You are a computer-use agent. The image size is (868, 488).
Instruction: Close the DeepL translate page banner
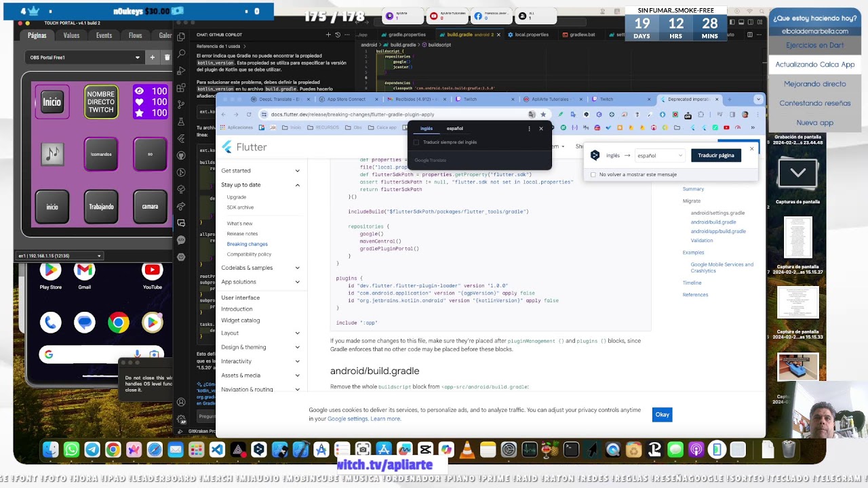751,149
